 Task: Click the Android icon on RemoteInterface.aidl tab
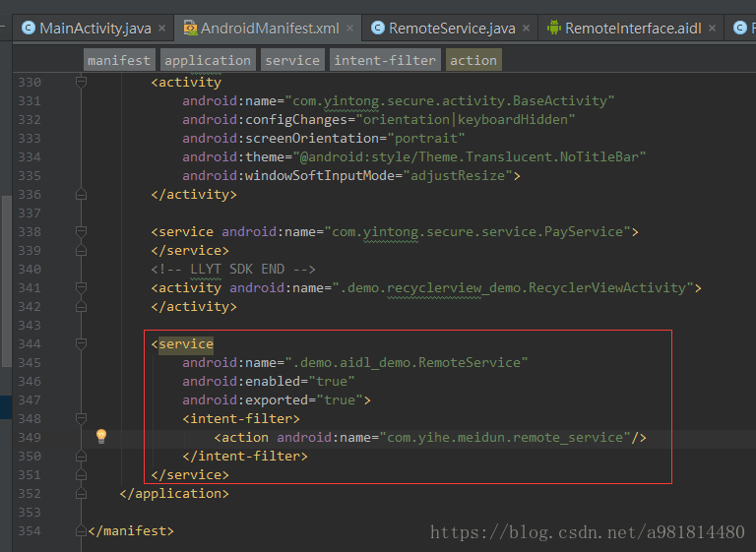(x=554, y=28)
